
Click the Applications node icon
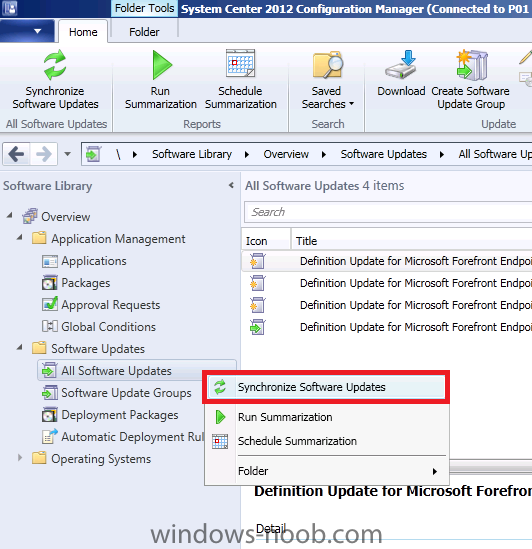tap(50, 261)
